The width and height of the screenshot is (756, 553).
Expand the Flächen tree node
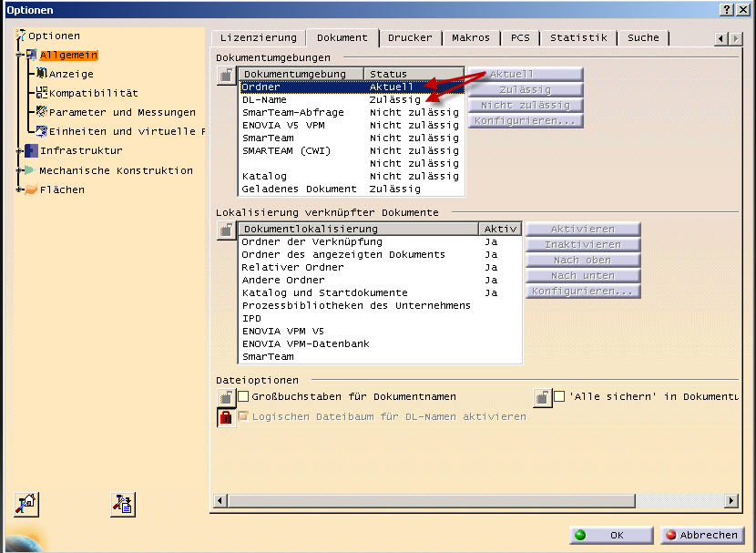click(20, 189)
